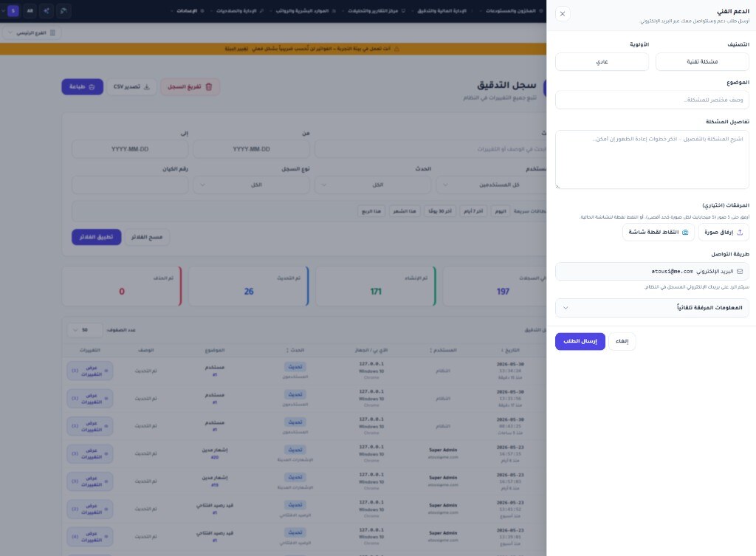This screenshot has height=556, width=756.
Task: Select آخر 7 أيام quick range chip
Action: coord(473,211)
